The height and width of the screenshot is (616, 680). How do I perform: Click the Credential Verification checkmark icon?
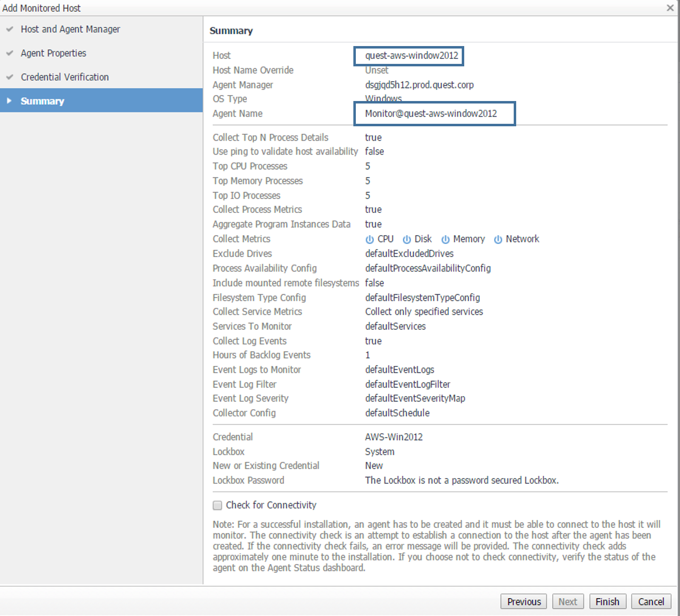[9, 77]
